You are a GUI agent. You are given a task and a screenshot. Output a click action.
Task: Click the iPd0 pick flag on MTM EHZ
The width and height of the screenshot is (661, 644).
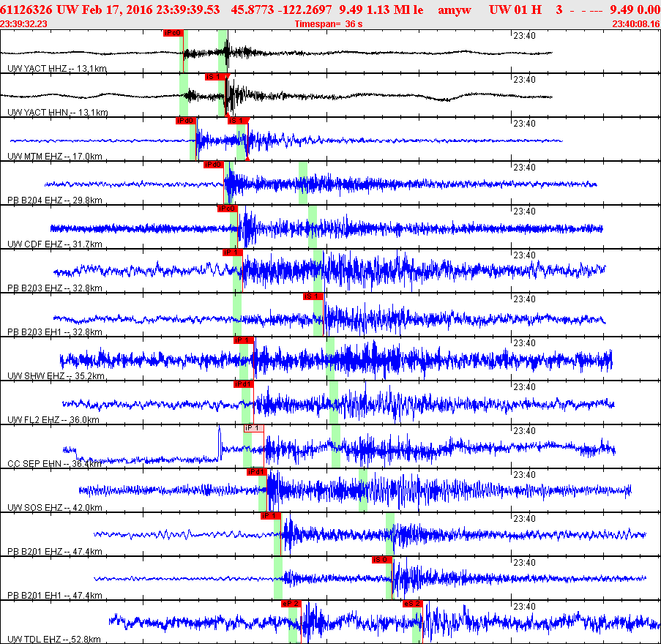coord(185,121)
